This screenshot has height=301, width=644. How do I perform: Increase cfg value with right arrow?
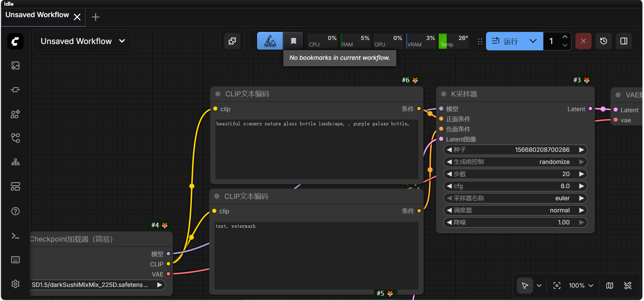point(581,186)
